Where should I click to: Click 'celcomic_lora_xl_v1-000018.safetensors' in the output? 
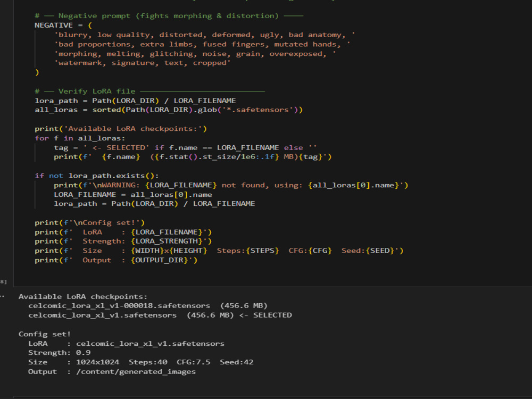tap(119, 306)
